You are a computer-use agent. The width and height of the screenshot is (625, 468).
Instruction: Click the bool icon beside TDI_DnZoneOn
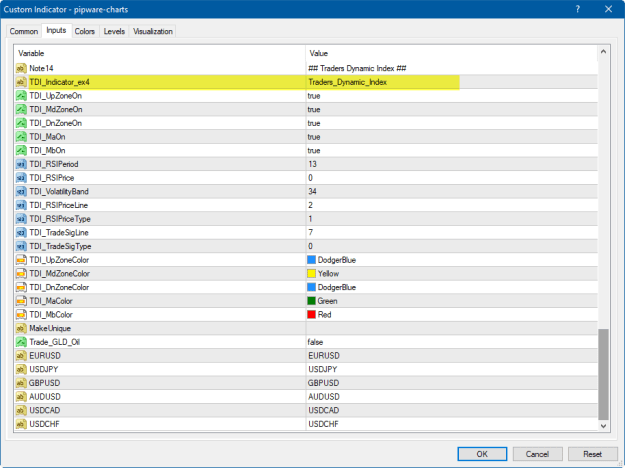21,123
